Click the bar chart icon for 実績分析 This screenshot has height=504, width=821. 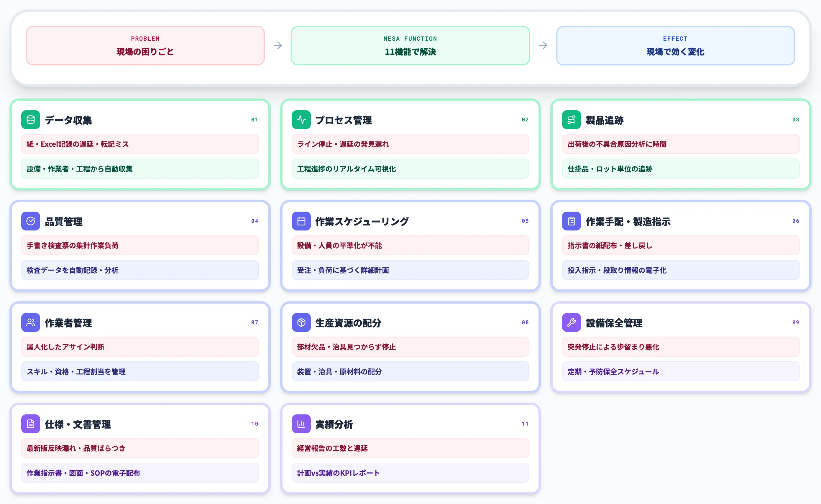(x=301, y=424)
